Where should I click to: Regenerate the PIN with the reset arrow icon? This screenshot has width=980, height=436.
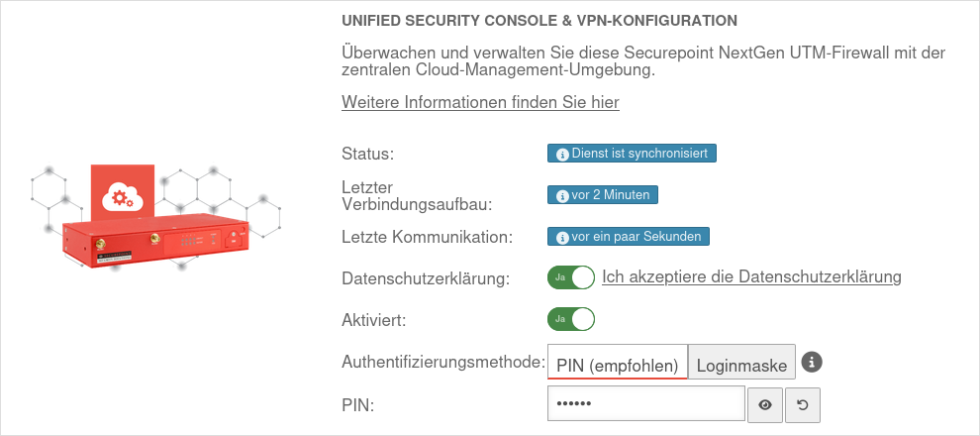803,405
